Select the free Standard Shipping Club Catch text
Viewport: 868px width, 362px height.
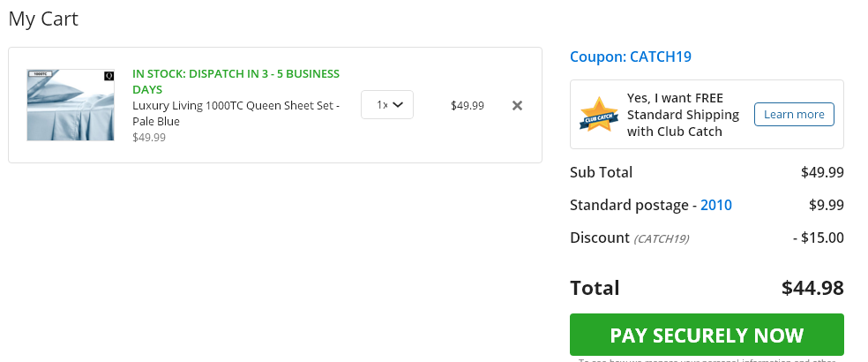point(683,115)
